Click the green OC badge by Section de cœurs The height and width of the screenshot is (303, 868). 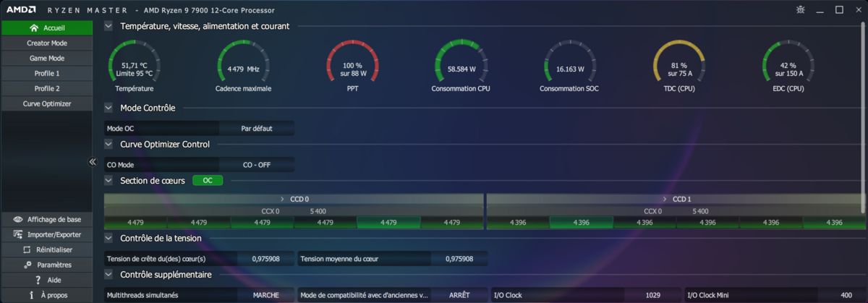pos(208,180)
